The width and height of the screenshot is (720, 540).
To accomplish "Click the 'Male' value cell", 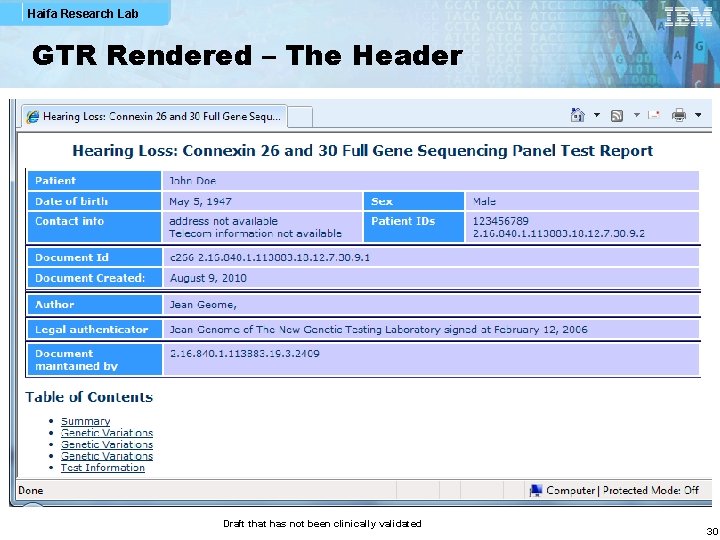I will 582,201.
